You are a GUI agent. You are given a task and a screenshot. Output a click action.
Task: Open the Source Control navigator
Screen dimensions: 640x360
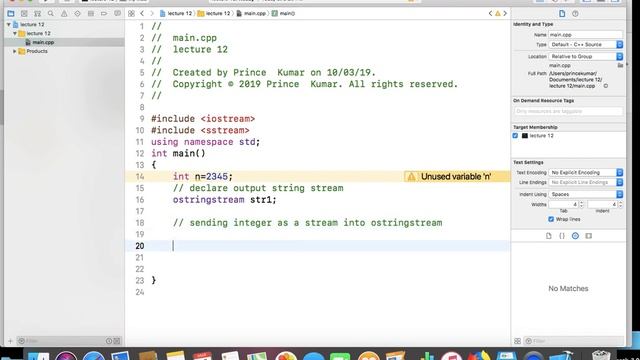[x=24, y=13]
